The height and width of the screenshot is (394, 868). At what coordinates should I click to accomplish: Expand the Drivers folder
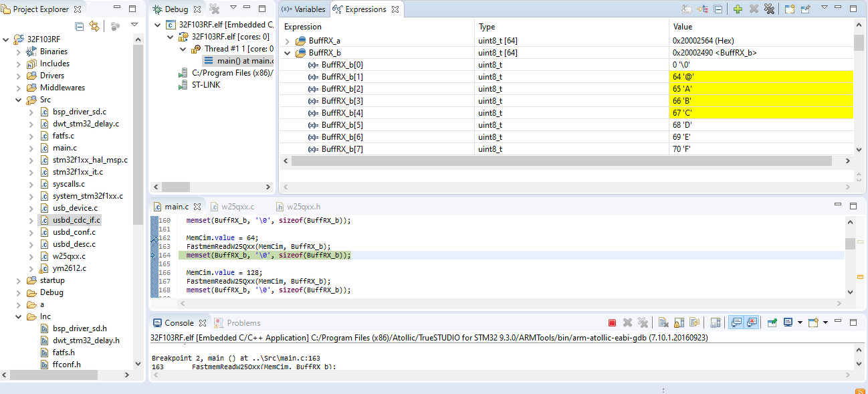pos(19,76)
